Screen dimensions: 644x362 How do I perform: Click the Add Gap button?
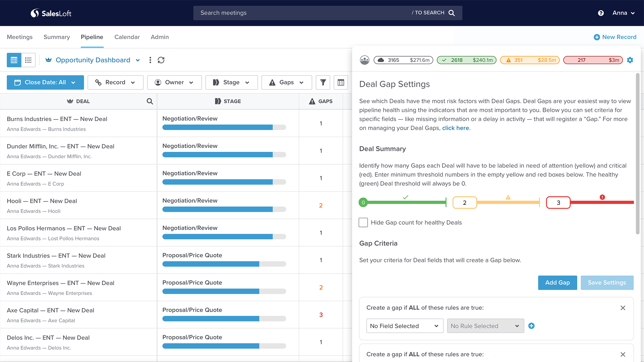point(557,283)
